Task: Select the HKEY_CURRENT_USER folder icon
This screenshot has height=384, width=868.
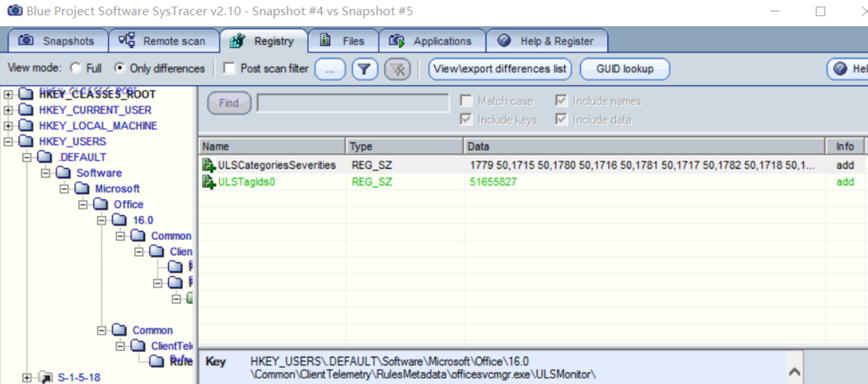Action: [25, 110]
